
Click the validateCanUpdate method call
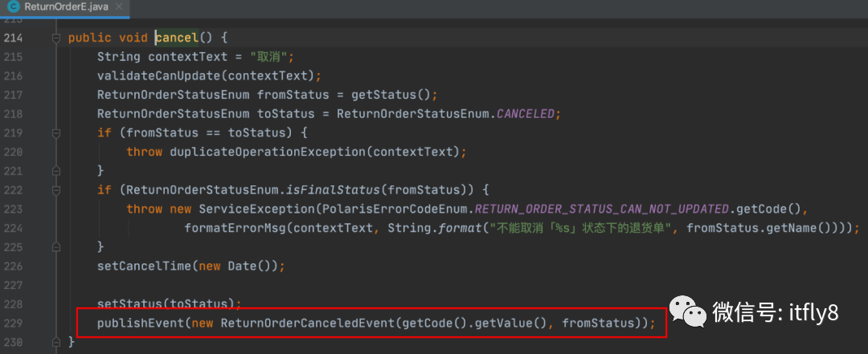coord(159,75)
